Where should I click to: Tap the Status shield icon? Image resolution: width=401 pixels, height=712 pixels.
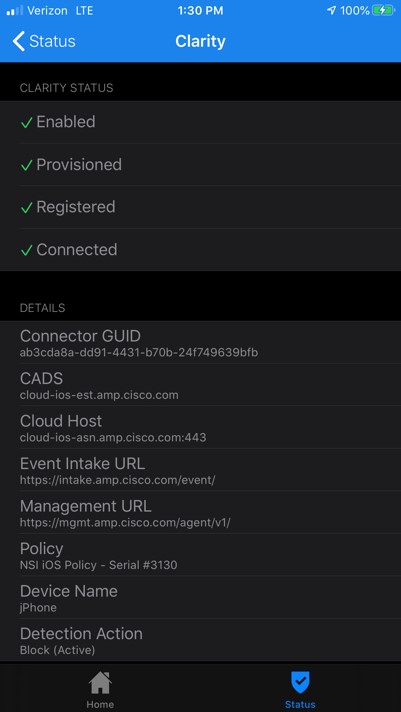300,683
